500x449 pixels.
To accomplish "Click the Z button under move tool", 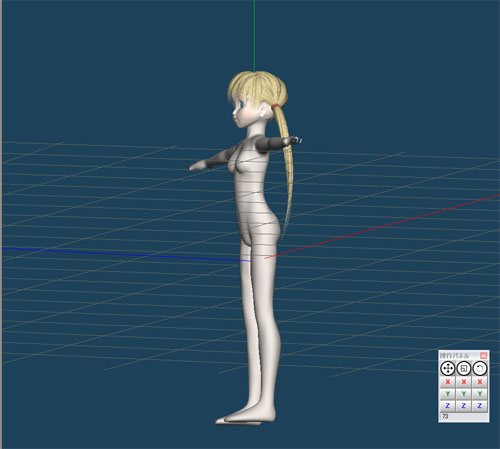I will (448, 406).
